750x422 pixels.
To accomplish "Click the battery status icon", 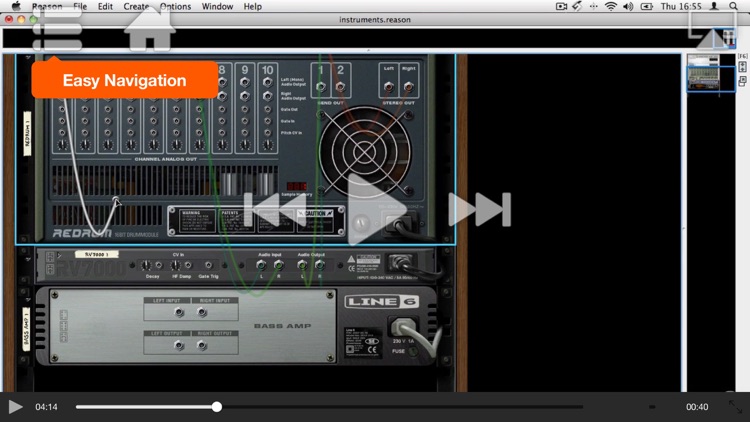I will [647, 6].
